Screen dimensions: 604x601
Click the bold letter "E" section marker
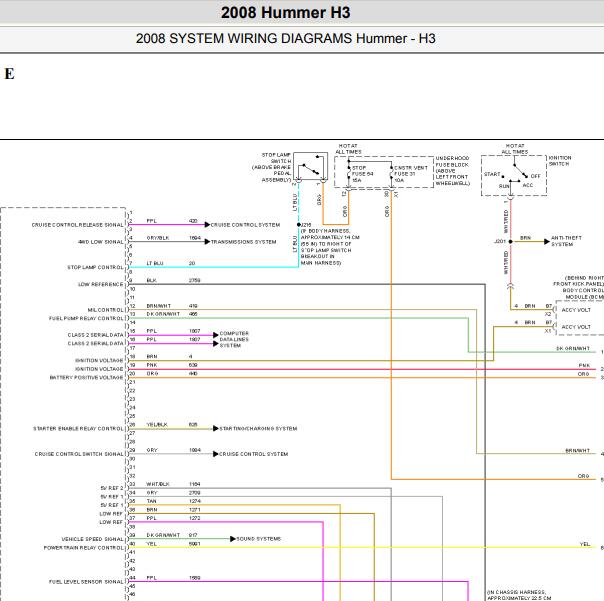9,74
